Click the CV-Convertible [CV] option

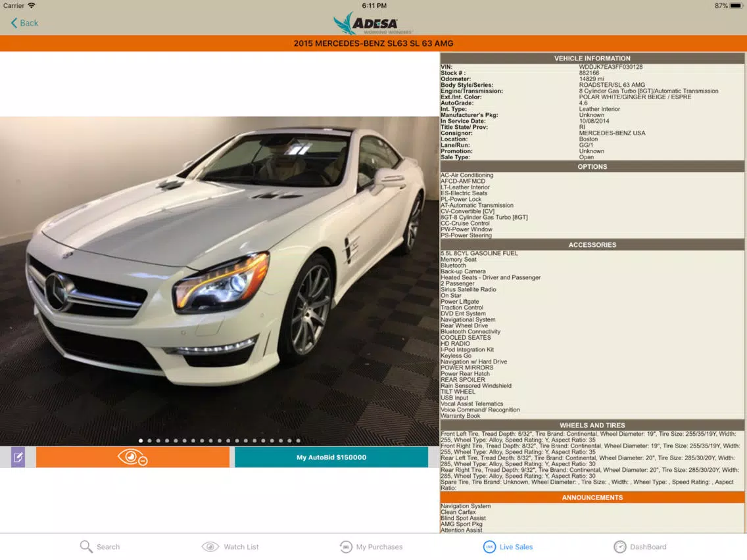(468, 212)
